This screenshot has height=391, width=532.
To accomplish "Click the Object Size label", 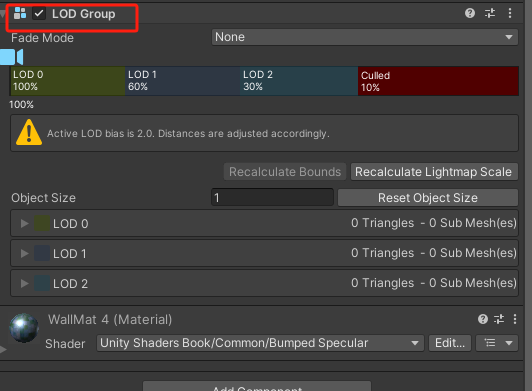I will point(43,198).
